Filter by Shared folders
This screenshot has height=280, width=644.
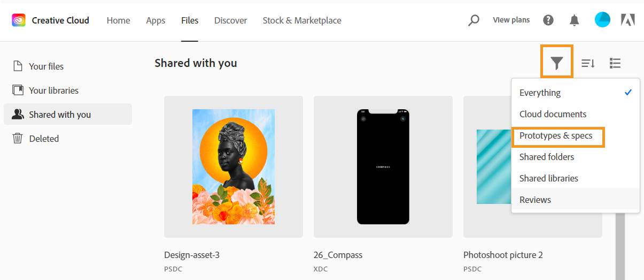pyautogui.click(x=547, y=157)
